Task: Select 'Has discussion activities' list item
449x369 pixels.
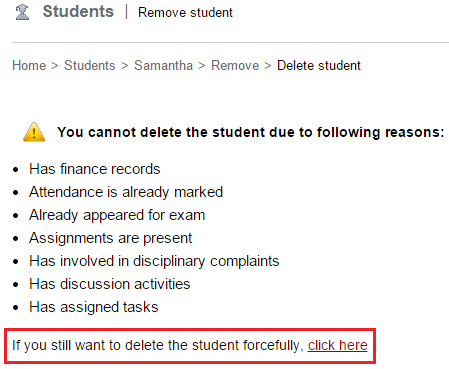Action: (110, 284)
